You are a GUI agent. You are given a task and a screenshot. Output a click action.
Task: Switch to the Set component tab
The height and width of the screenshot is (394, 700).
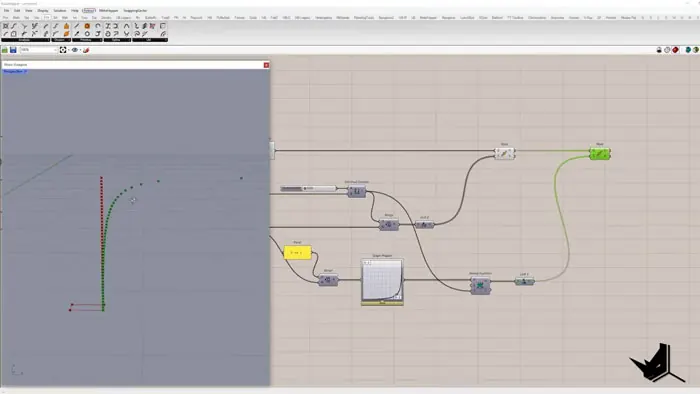point(26,18)
